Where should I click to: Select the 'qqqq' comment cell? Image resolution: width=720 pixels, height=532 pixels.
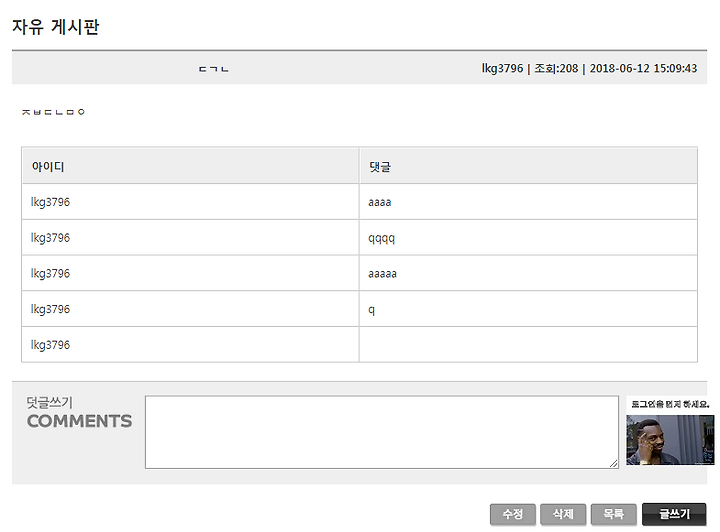pyautogui.click(x=529, y=238)
